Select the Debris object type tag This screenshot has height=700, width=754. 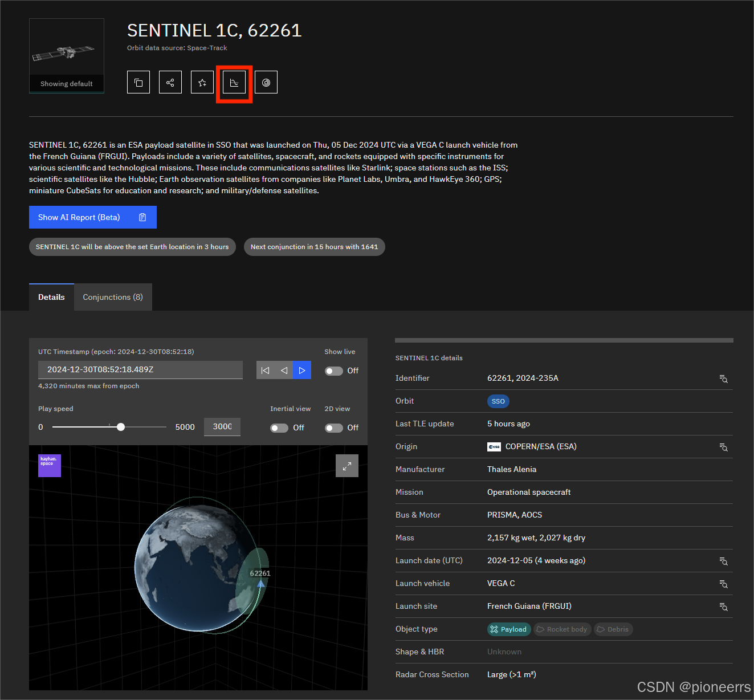tap(613, 629)
